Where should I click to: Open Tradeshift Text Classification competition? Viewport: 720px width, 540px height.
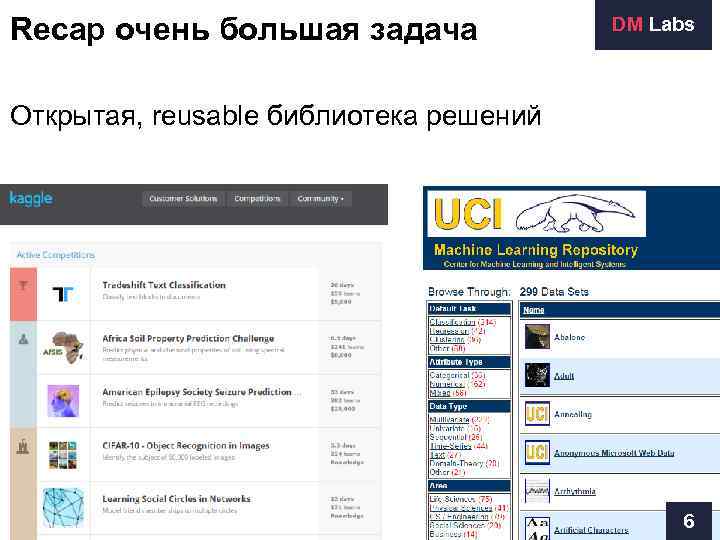pyautogui.click(x=164, y=285)
